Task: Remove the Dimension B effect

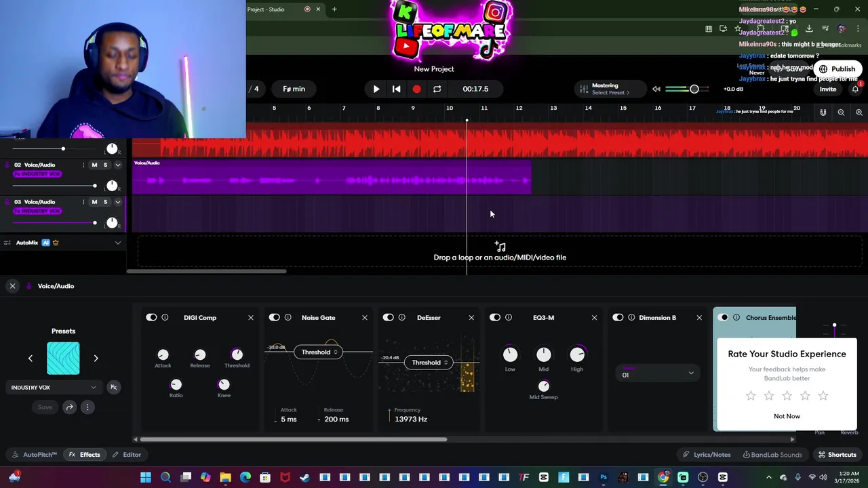Action: 699,317
